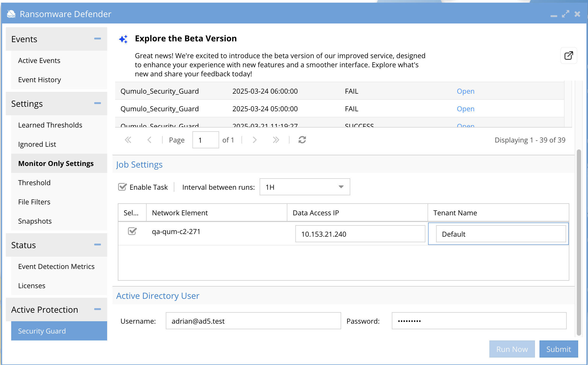This screenshot has width=588, height=365.
Task: Minimize the Ransomware Defender window
Action: (x=554, y=16)
